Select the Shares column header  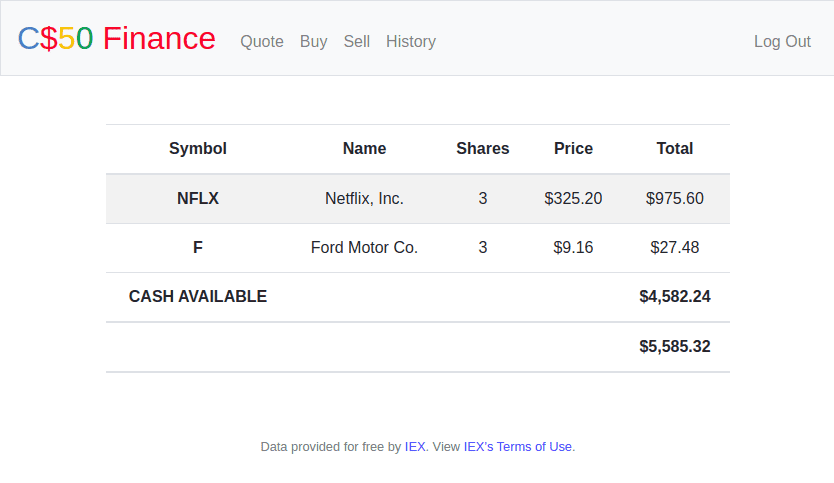click(482, 148)
